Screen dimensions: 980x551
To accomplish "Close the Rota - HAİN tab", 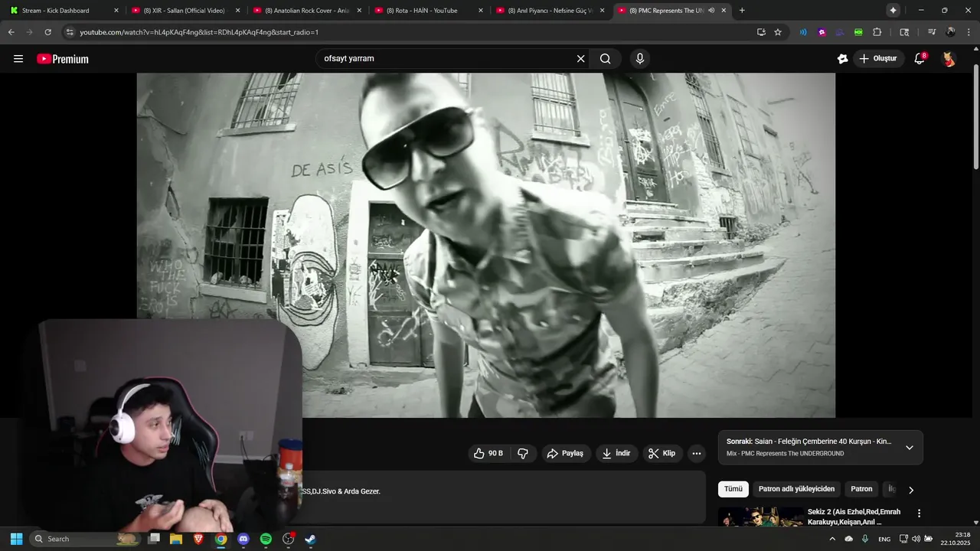I will (481, 11).
